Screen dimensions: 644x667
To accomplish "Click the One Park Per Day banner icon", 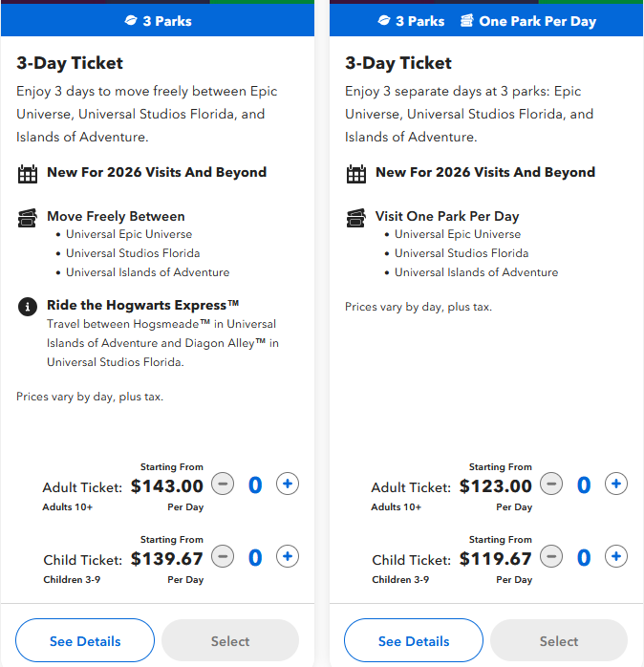I will pos(467,20).
